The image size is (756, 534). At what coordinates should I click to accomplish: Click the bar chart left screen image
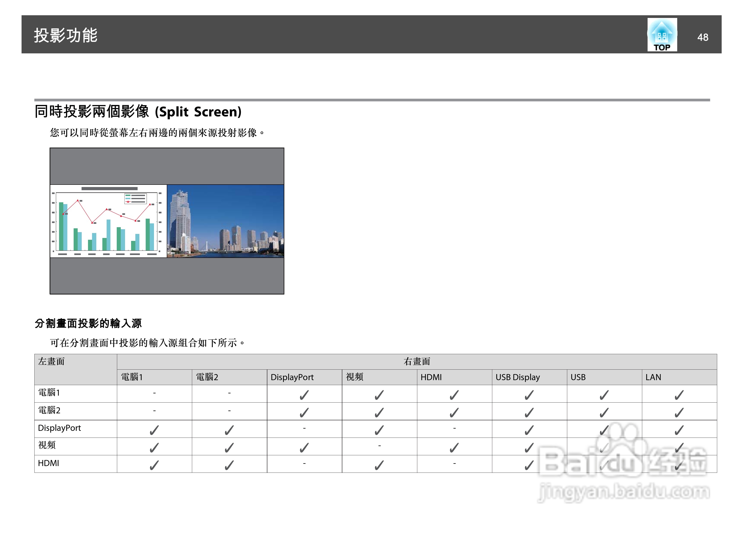108,221
